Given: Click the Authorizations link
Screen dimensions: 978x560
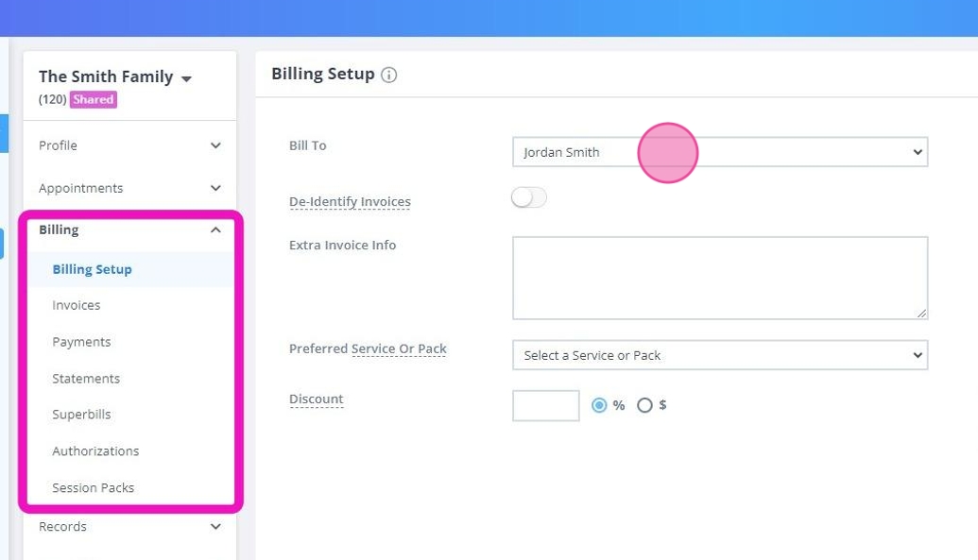Looking at the screenshot, I should (95, 451).
